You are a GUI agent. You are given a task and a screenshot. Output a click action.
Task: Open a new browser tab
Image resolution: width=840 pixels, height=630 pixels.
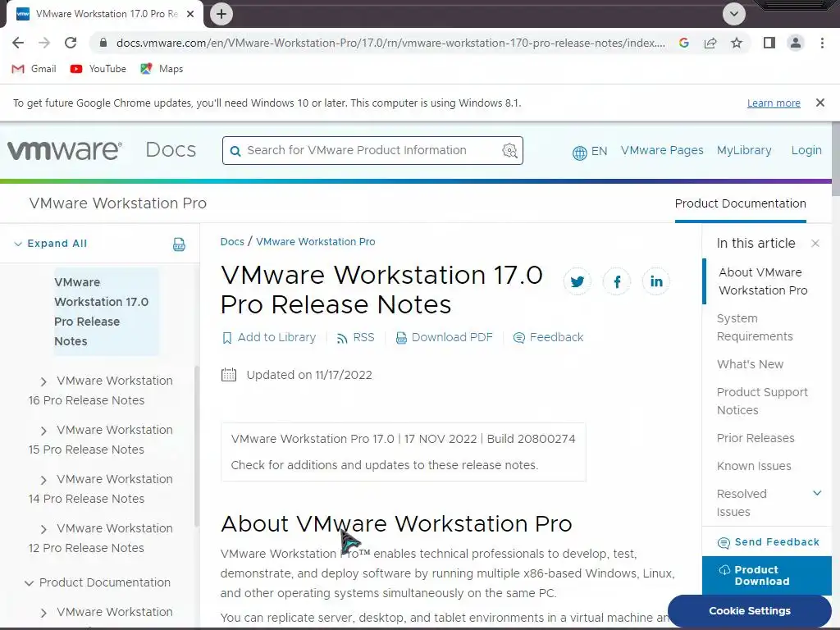(x=221, y=14)
